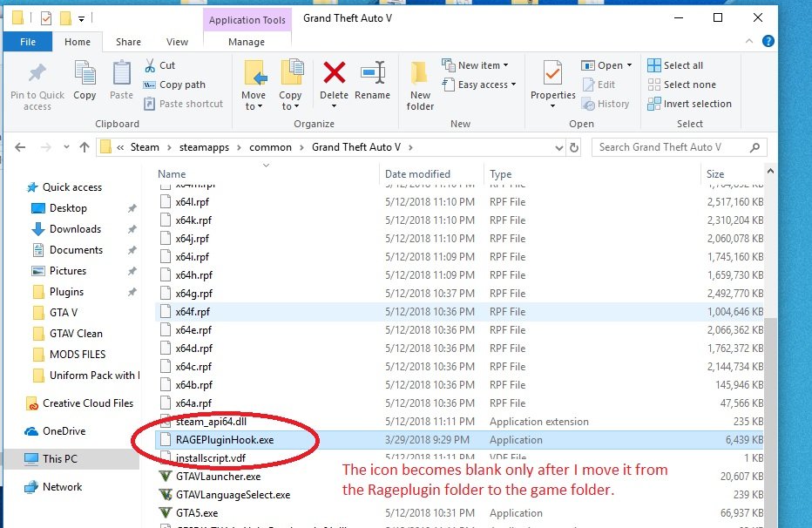Click Invert selection

[689, 104]
